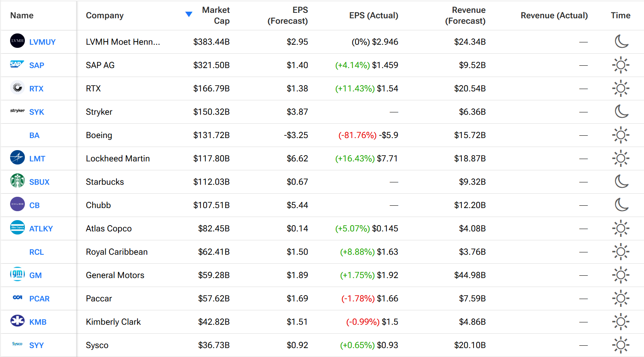Open the LVMUY ticker link

pyautogui.click(x=42, y=42)
